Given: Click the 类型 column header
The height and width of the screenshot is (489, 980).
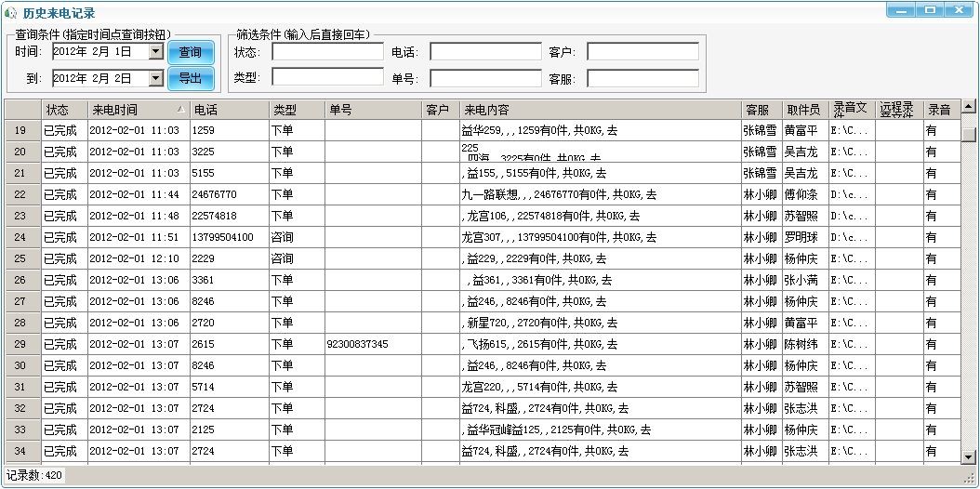Looking at the screenshot, I should click(x=297, y=110).
